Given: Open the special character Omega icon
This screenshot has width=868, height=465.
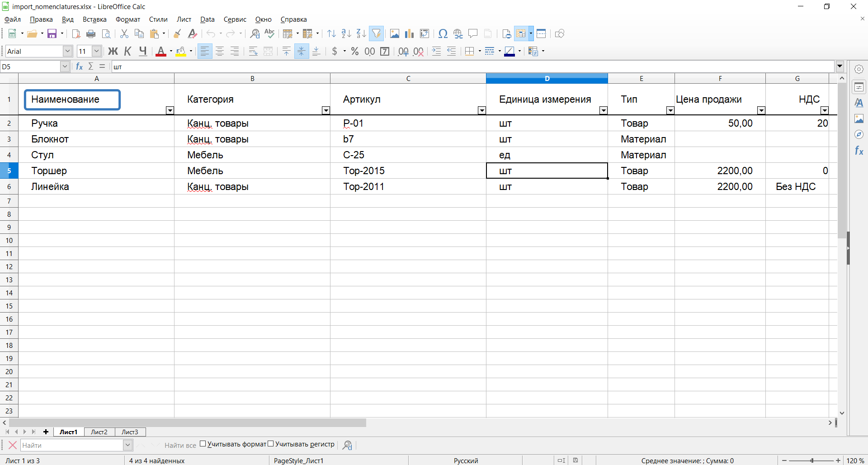Looking at the screenshot, I should 443,34.
